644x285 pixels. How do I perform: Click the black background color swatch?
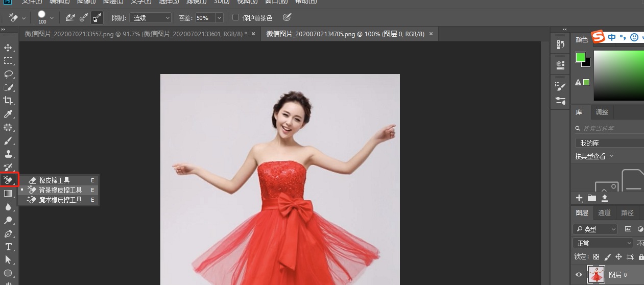(587, 63)
